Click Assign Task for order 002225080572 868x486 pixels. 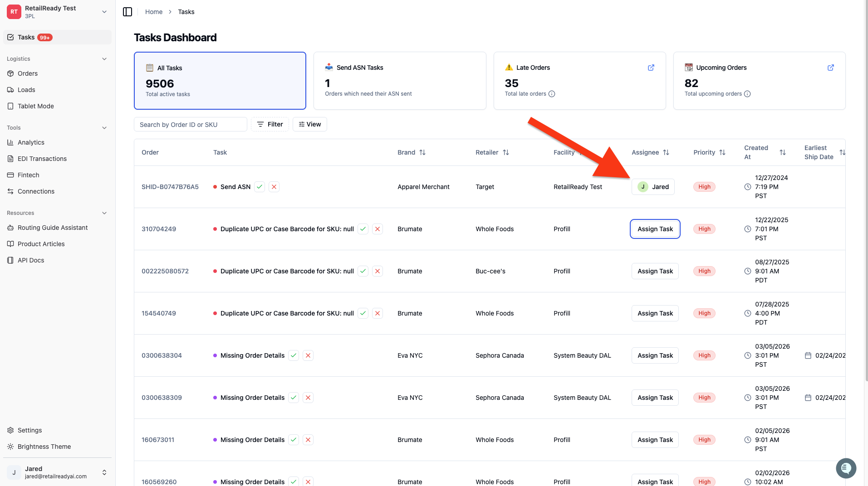655,271
